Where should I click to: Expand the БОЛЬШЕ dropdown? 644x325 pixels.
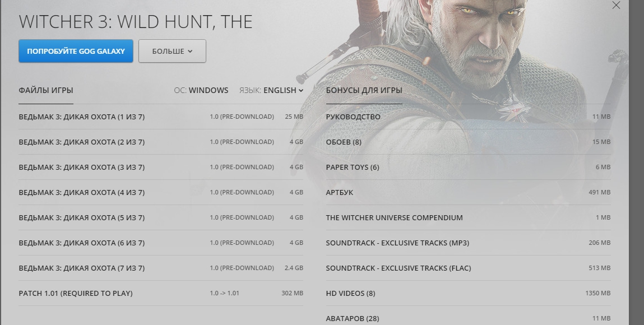click(x=172, y=51)
